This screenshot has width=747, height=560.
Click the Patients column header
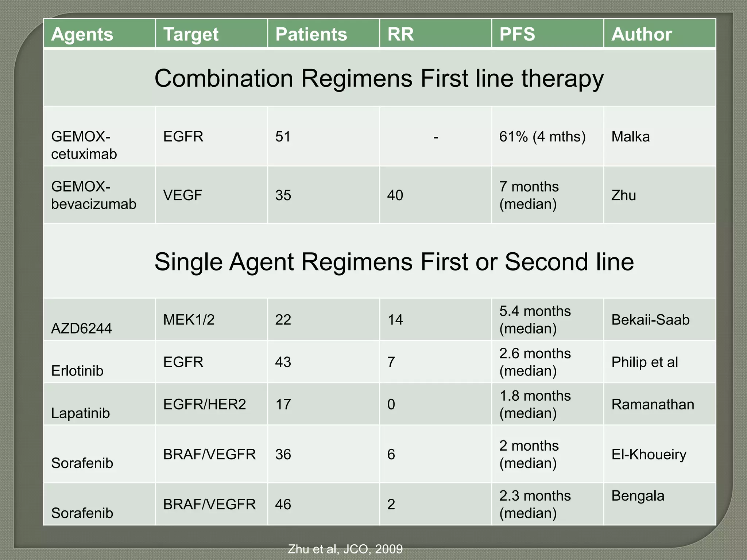tap(324, 34)
